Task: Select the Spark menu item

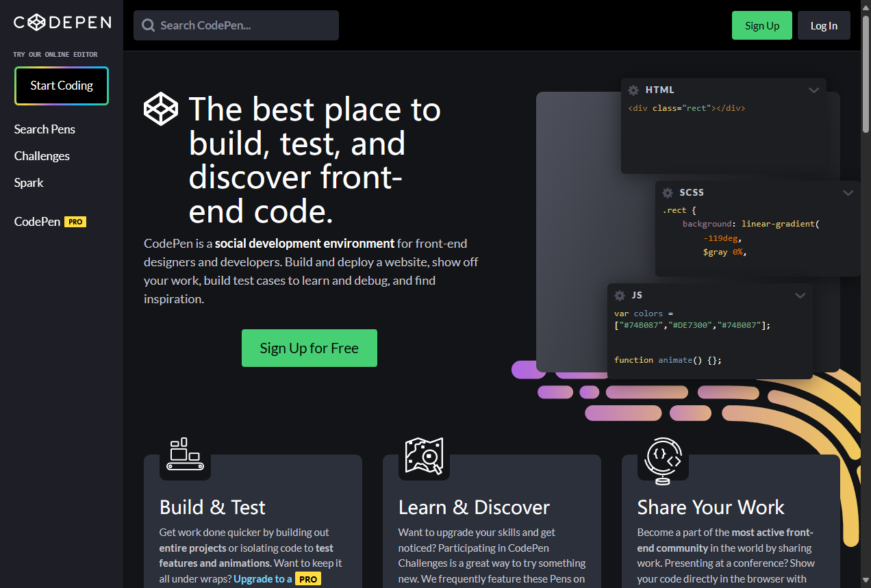Action: (x=29, y=182)
